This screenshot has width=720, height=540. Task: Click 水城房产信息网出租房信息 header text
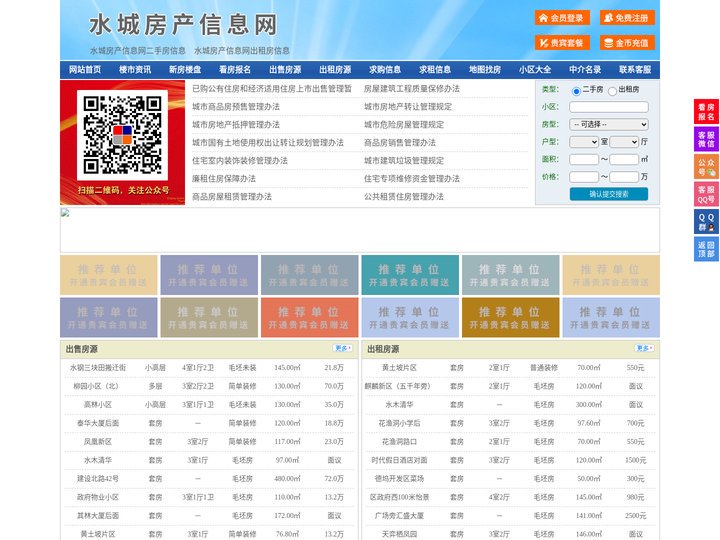point(242,51)
